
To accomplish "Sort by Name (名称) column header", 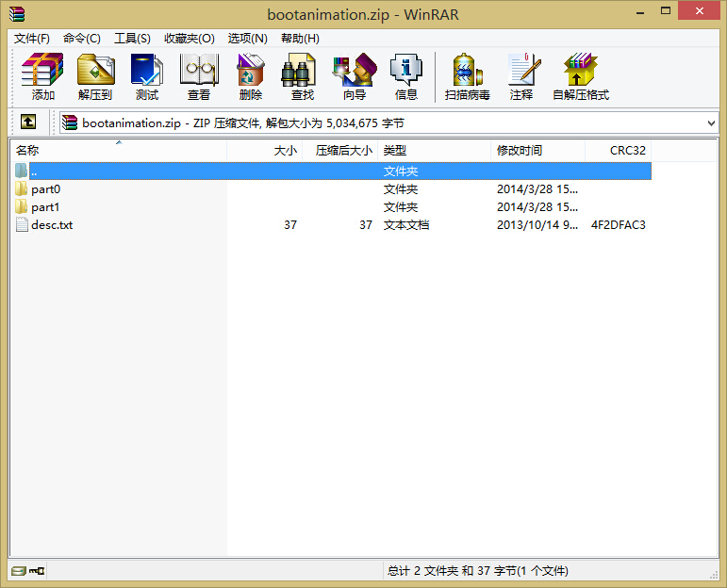I will [x=119, y=150].
